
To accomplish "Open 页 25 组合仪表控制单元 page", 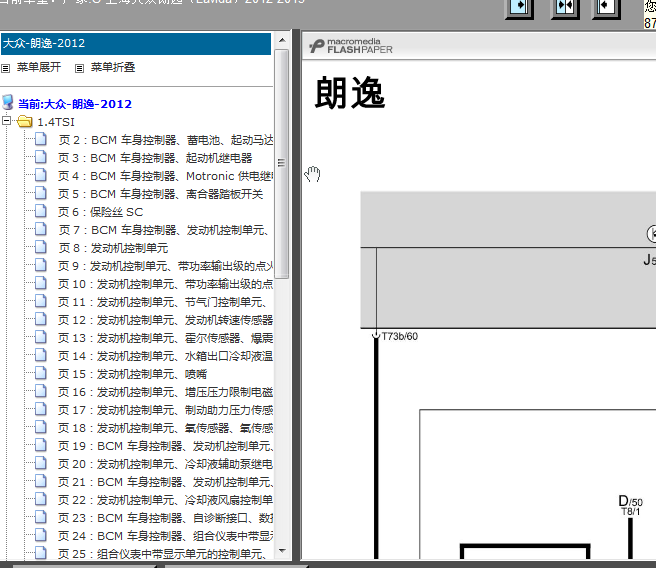I will pos(162,554).
